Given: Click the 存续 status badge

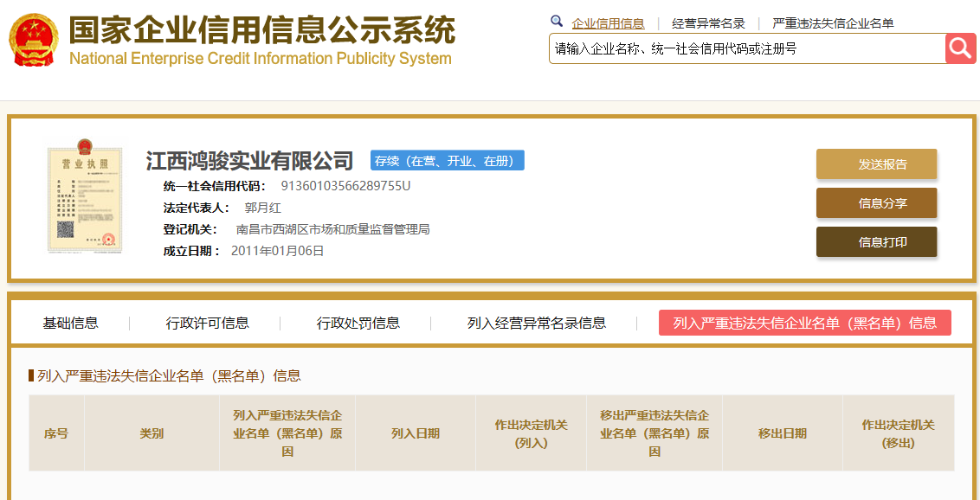Looking at the screenshot, I should [x=447, y=161].
